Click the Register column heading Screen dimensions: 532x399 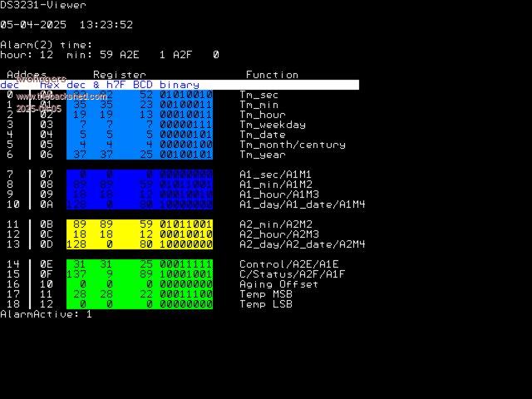tap(119, 75)
